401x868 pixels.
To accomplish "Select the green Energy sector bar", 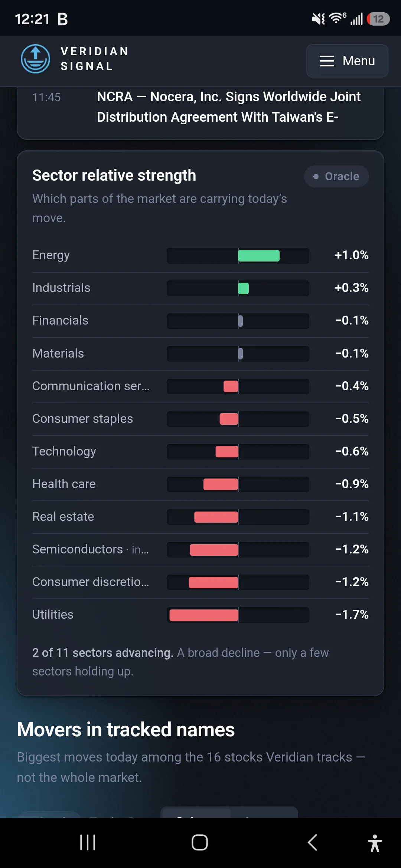I will pos(259,256).
